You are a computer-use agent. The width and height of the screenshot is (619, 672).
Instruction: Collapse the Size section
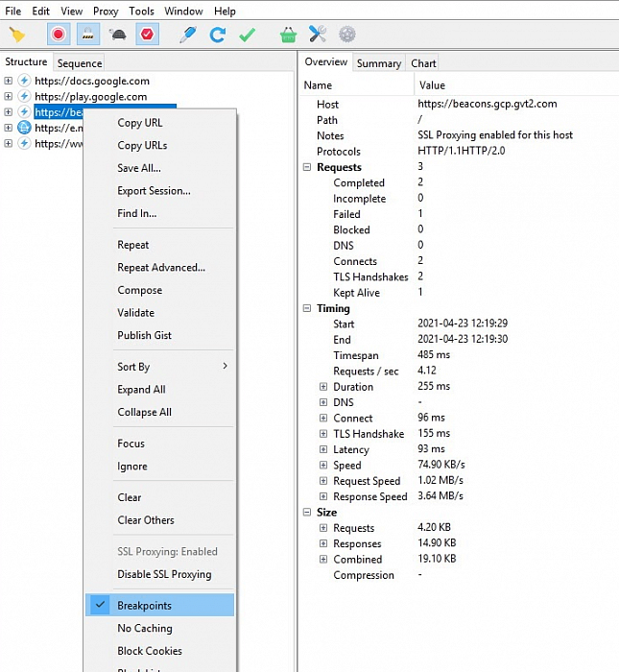tap(307, 512)
